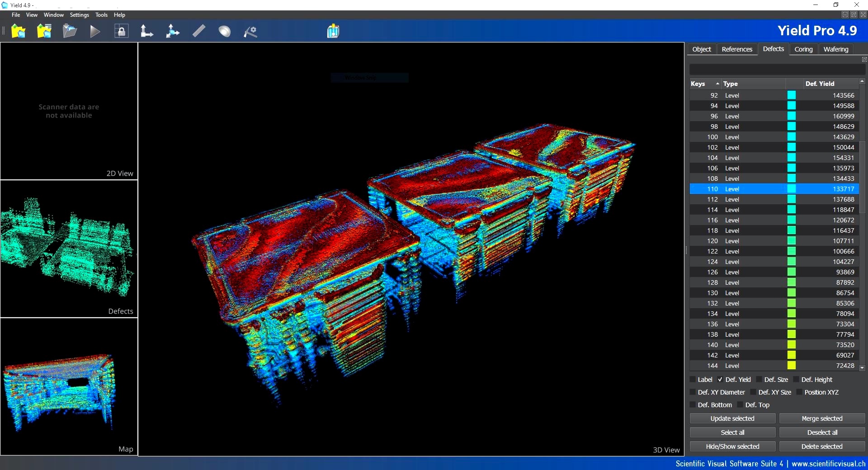This screenshot has height=470, width=868.
Task: Click the scroll up arrow of defects list
Action: 862,81
